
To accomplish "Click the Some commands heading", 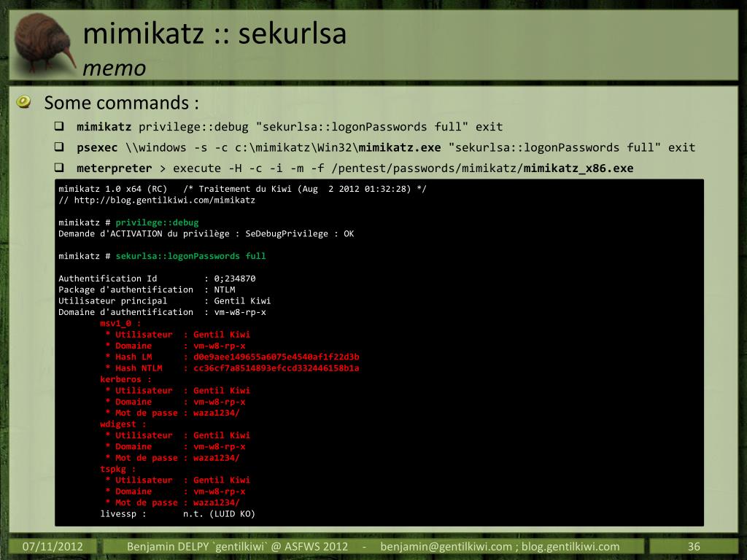I will 122,103.
